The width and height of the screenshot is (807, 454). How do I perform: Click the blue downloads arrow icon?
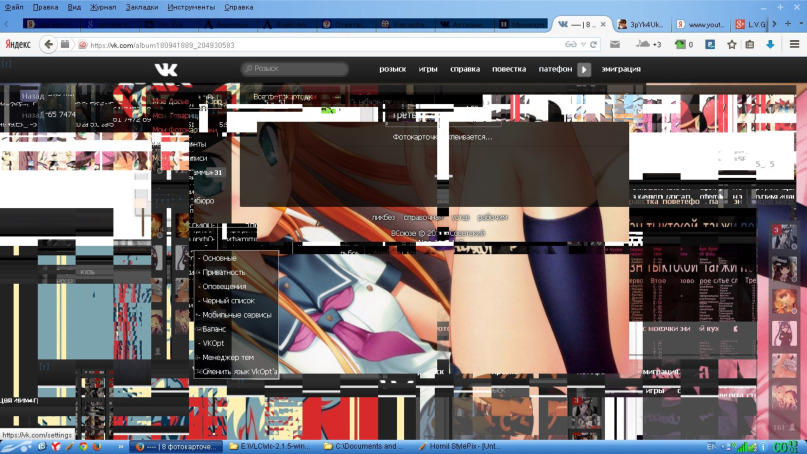(770, 44)
